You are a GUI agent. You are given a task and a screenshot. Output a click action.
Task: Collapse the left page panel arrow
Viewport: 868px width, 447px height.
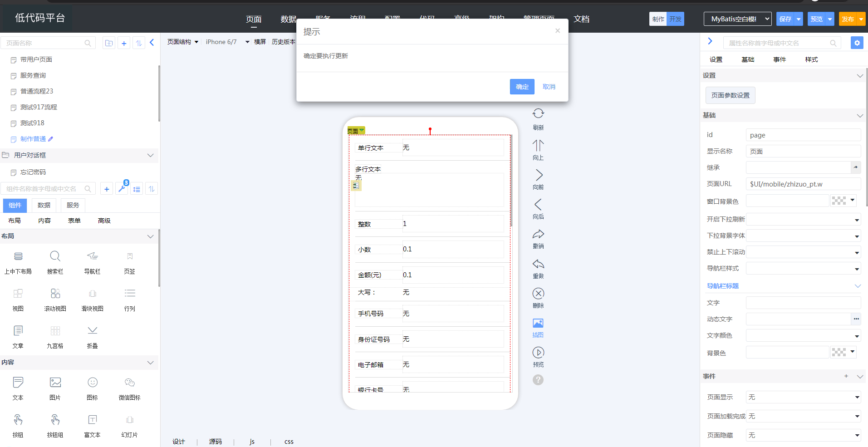(x=152, y=43)
